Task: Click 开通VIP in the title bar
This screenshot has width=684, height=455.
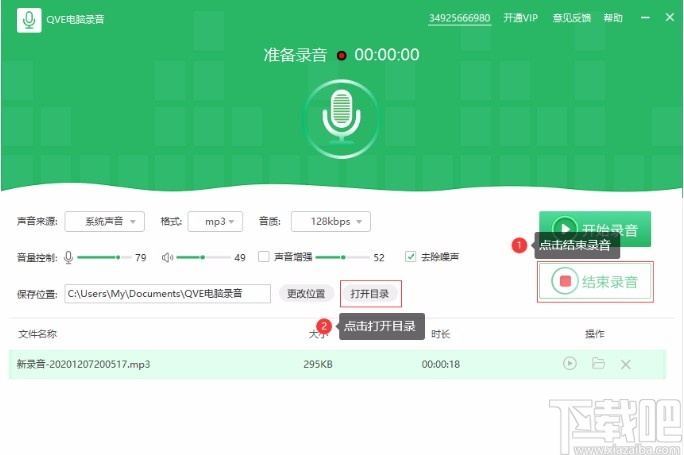Action: click(521, 18)
